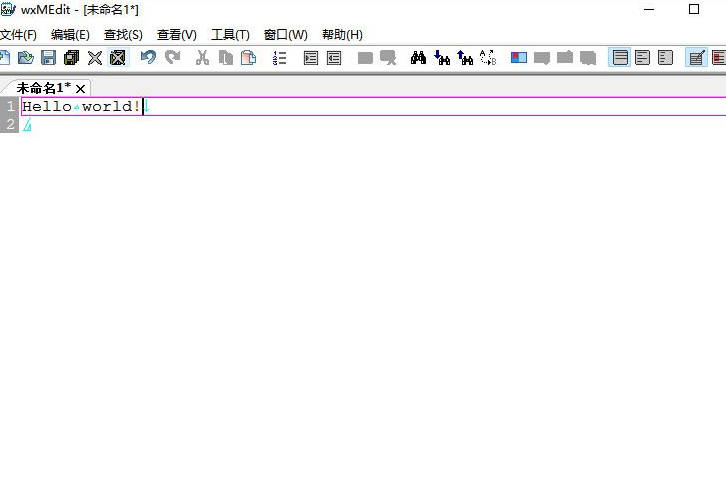
Task: Place cursor at end-of-file marker on line 2
Action: click(27, 125)
